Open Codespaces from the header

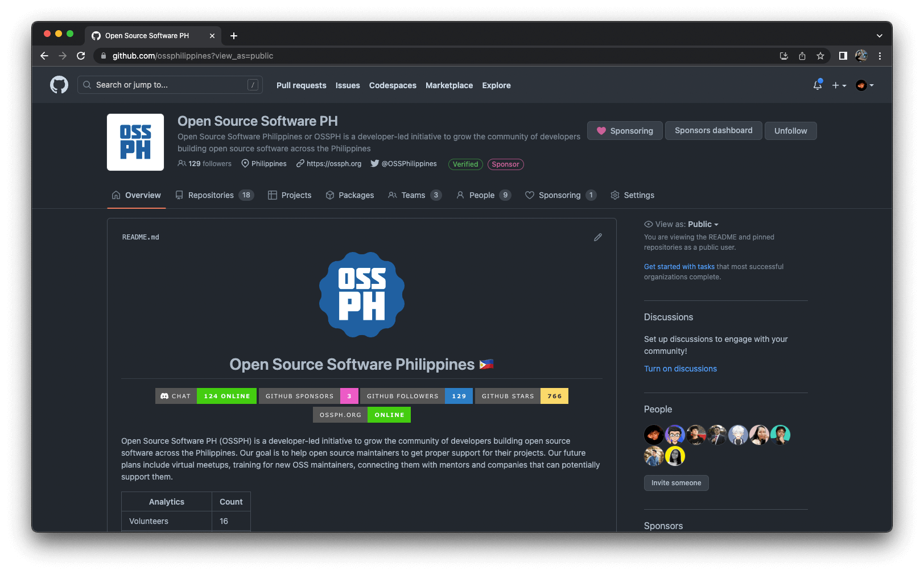pyautogui.click(x=393, y=85)
